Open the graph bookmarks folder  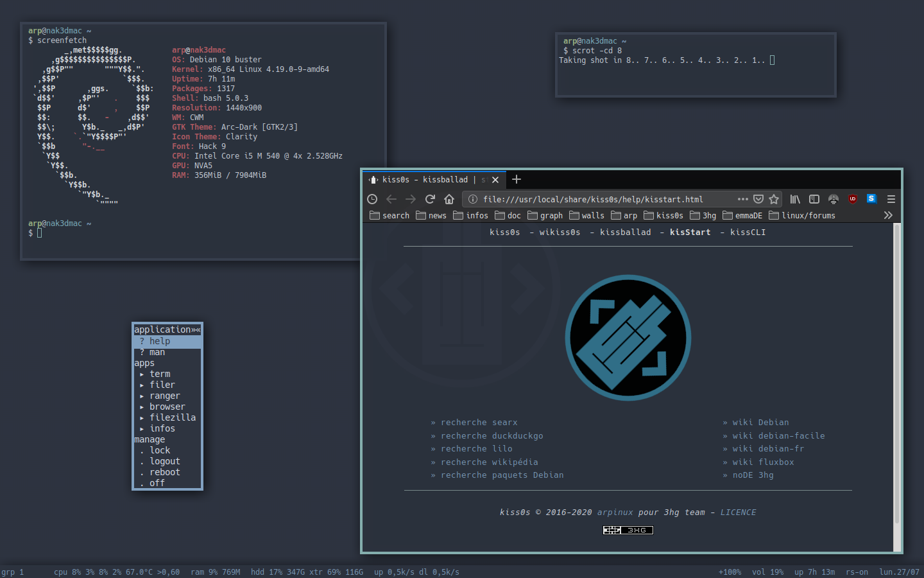(x=545, y=216)
